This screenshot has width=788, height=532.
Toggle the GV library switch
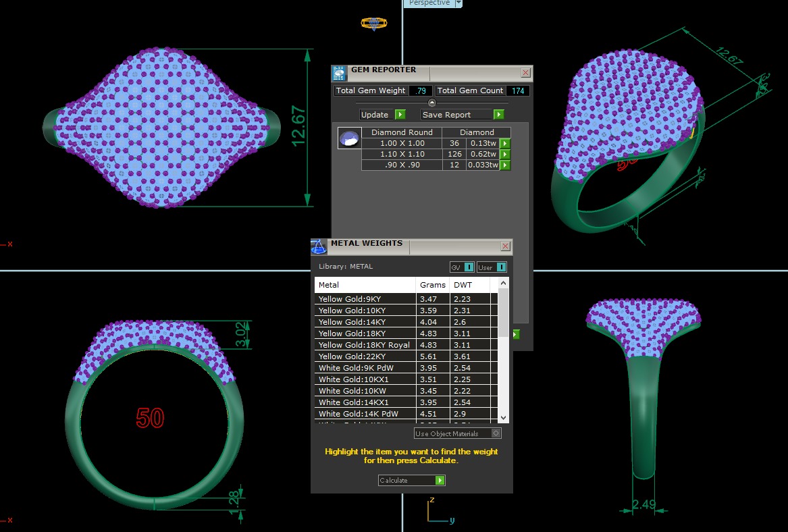[469, 267]
